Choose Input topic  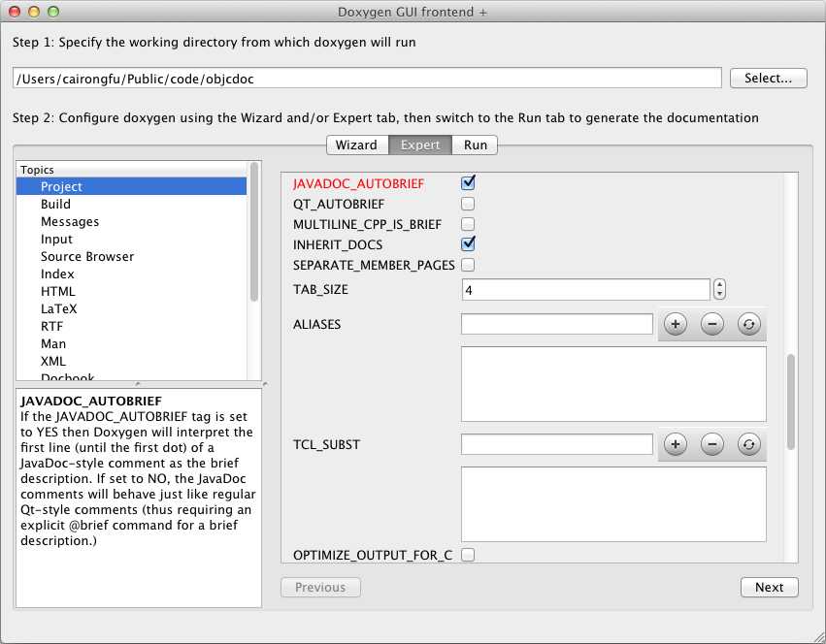click(x=131, y=239)
